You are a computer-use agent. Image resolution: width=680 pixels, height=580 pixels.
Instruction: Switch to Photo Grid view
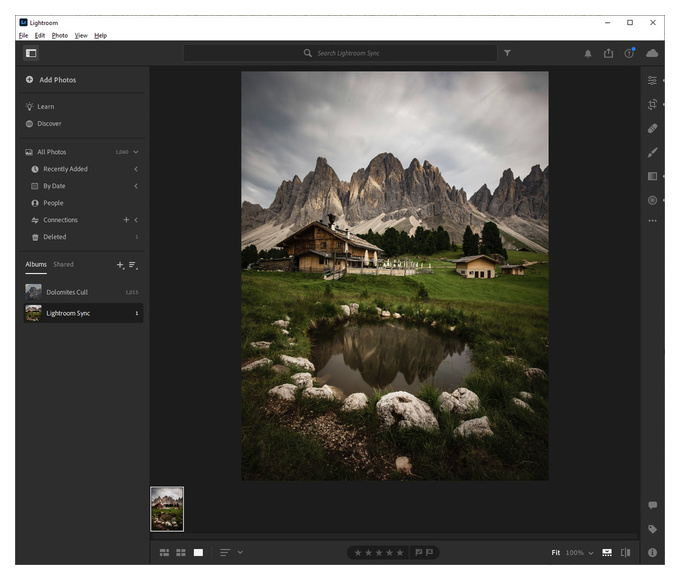click(x=164, y=552)
